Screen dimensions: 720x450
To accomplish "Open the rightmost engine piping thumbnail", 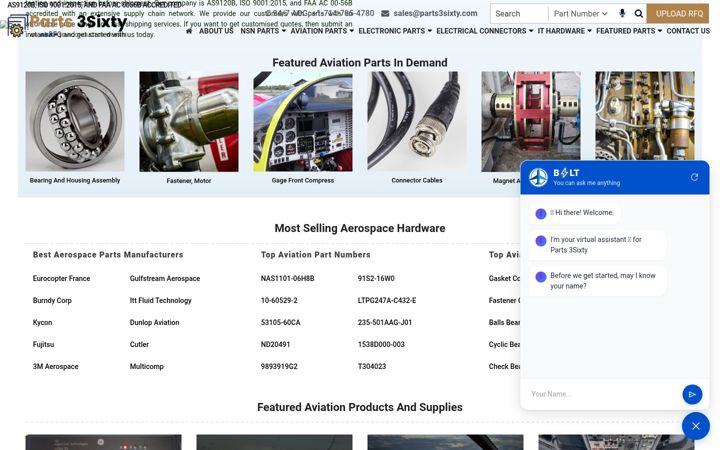I will click(x=645, y=116).
